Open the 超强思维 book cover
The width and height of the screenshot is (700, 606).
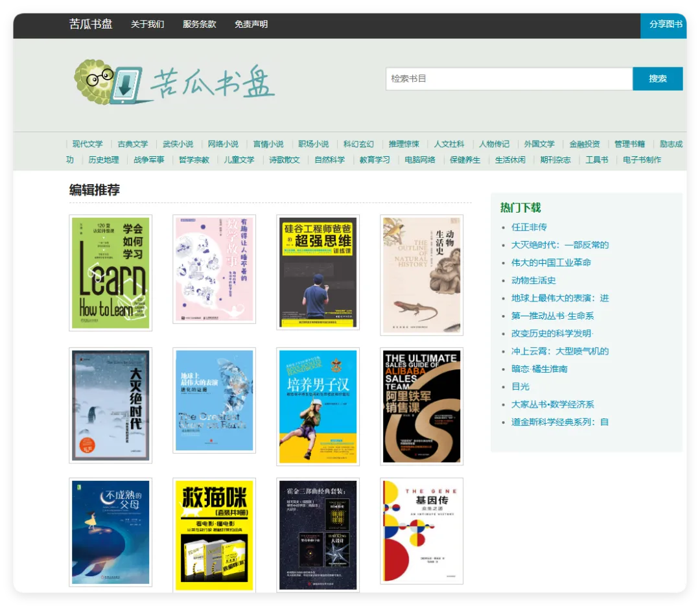point(318,272)
